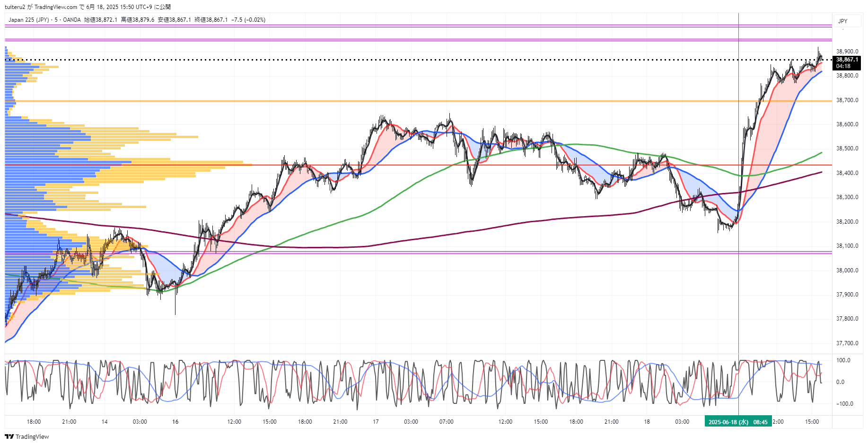Click the −7.5 (−0.02%) change value
Image resolution: width=868 pixels, height=445 pixels.
(x=248, y=19)
